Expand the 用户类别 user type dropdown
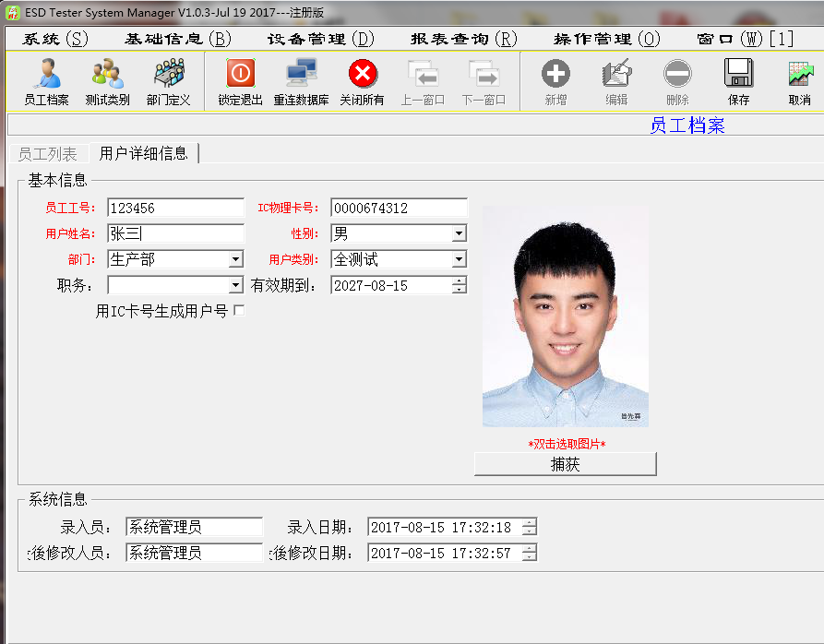 459,260
